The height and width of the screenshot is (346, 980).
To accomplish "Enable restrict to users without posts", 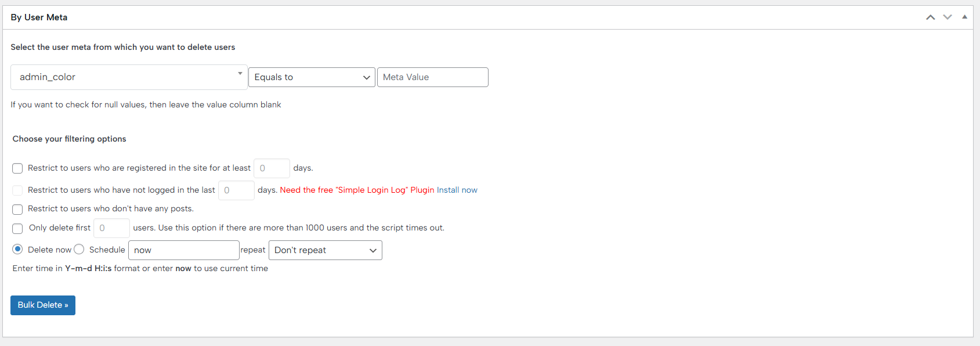I will pyautogui.click(x=17, y=209).
